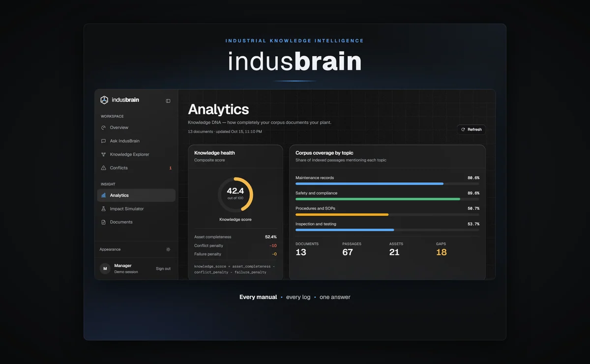Click the WORKSPACE section label
The image size is (590, 364).
pyautogui.click(x=112, y=116)
